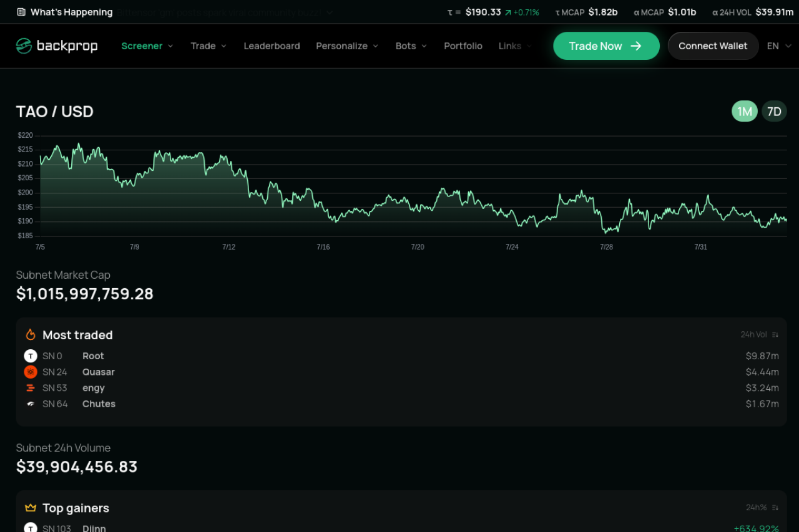The image size is (799, 532).
Task: Go to the Leaderboard page
Action: coord(272,46)
